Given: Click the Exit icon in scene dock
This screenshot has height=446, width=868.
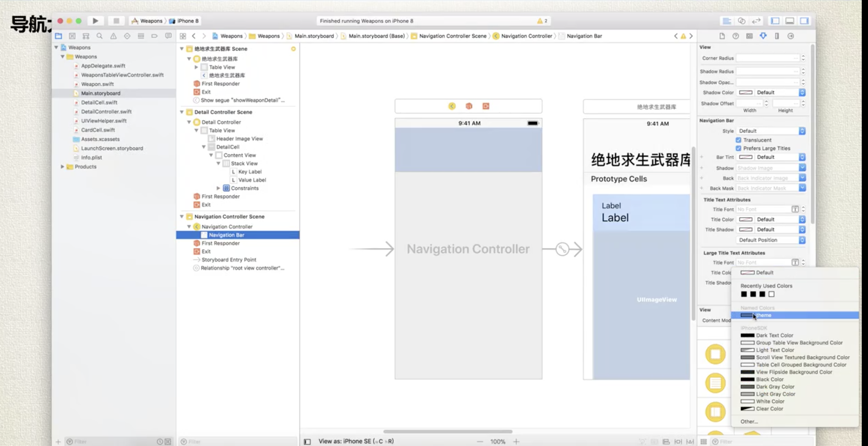Looking at the screenshot, I should point(486,106).
